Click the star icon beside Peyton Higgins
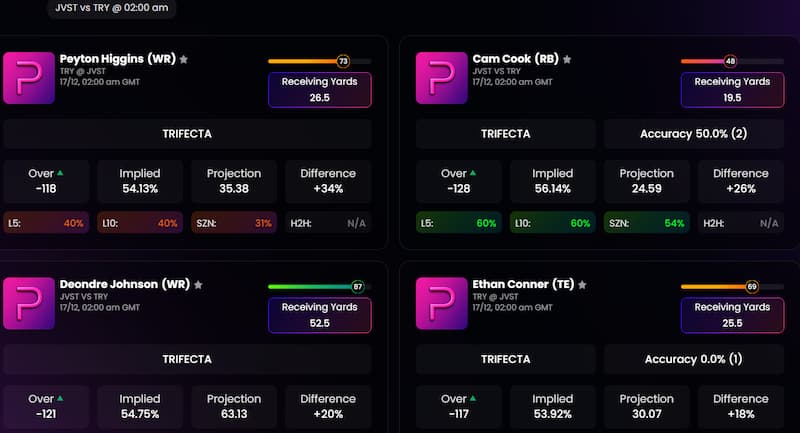800x433 pixels. coord(184,60)
